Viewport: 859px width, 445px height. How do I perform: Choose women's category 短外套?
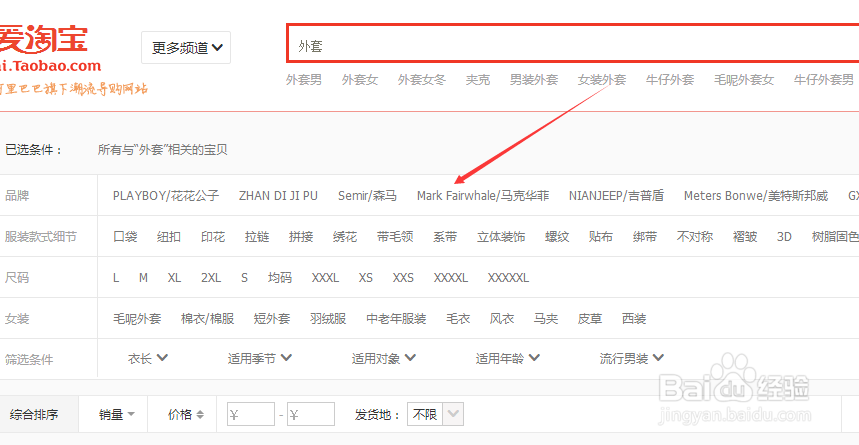[272, 318]
